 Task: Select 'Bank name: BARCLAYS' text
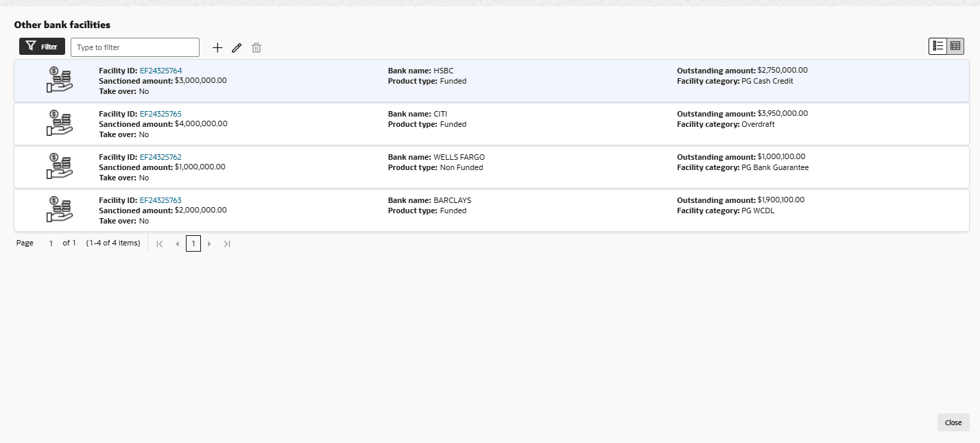429,200
